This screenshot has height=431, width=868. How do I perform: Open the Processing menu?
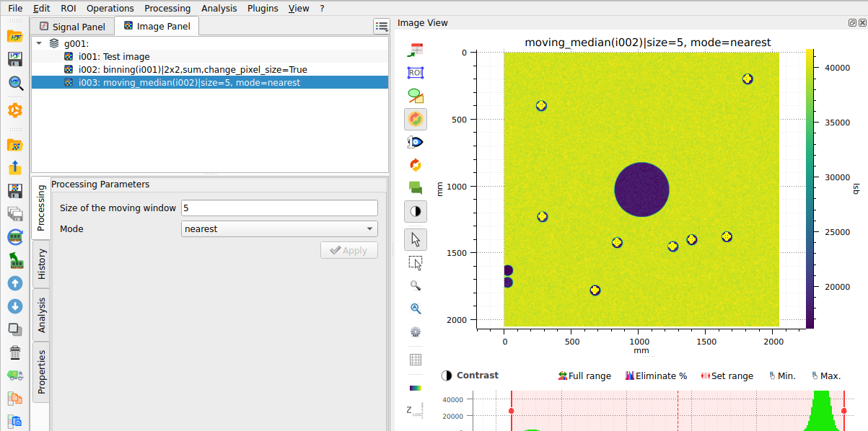pos(167,9)
